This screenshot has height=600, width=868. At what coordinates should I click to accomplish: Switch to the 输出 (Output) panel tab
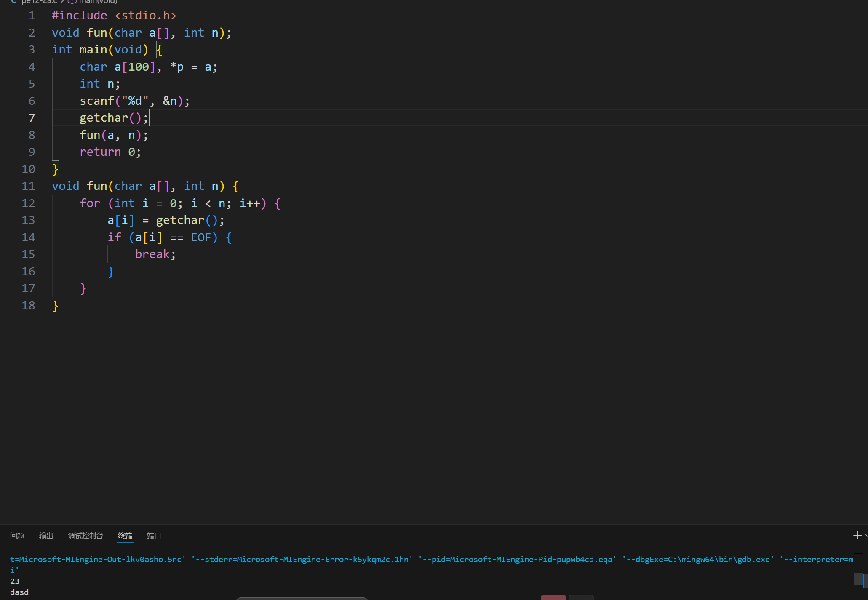pos(46,536)
